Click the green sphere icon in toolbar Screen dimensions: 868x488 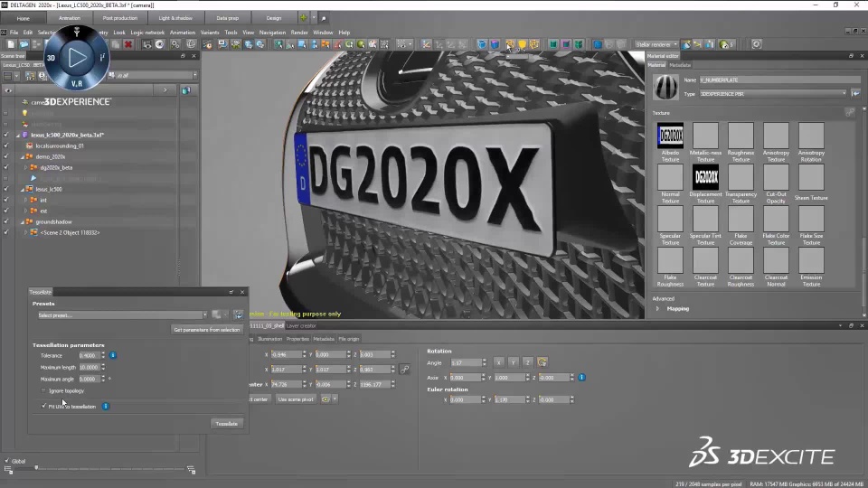[361, 44]
